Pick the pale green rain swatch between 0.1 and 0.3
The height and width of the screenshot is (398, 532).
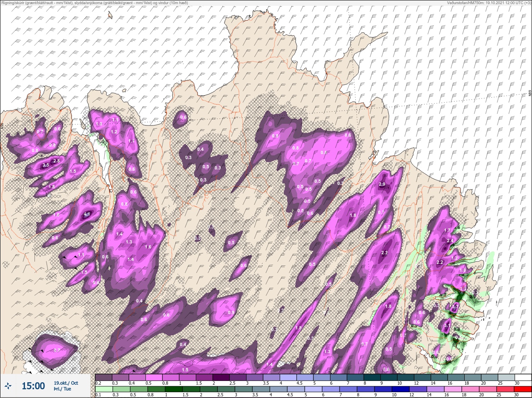coord(104,389)
